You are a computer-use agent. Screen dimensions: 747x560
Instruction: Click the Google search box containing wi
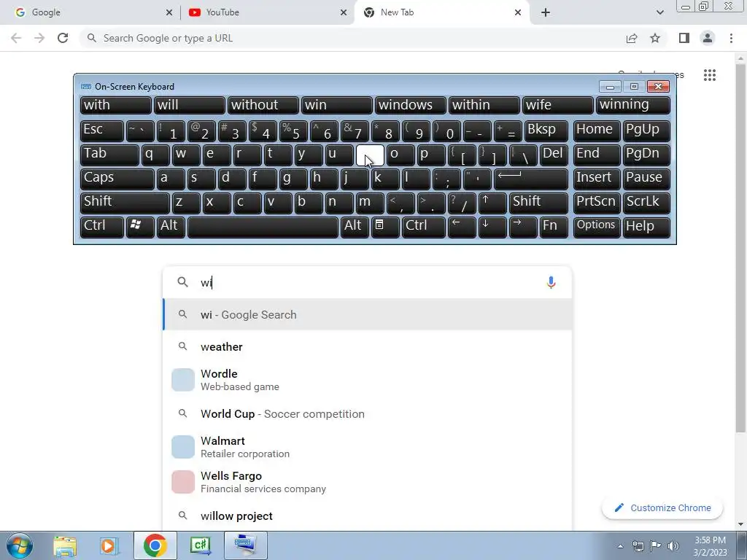(367, 282)
